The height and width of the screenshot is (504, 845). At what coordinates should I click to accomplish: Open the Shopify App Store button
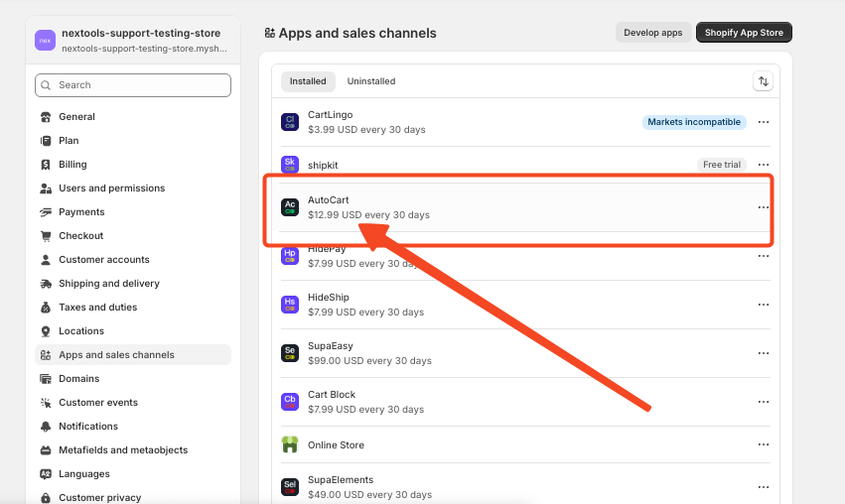pyautogui.click(x=744, y=33)
